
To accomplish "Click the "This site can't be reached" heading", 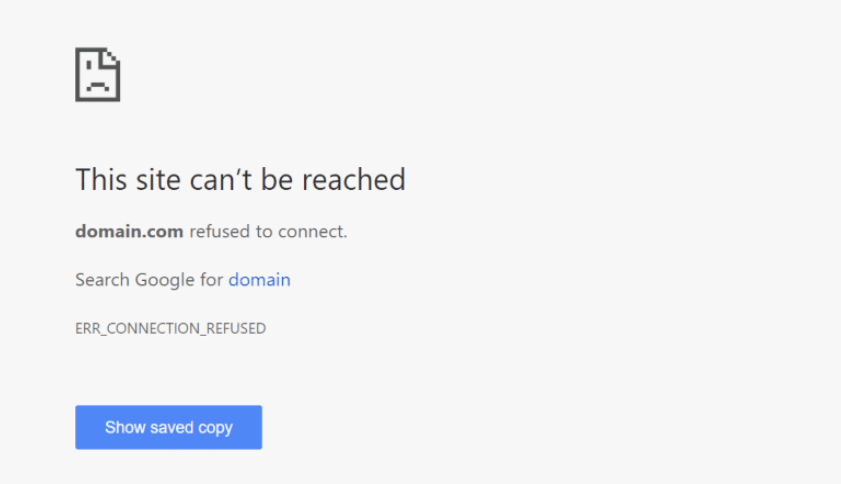I will [x=240, y=179].
